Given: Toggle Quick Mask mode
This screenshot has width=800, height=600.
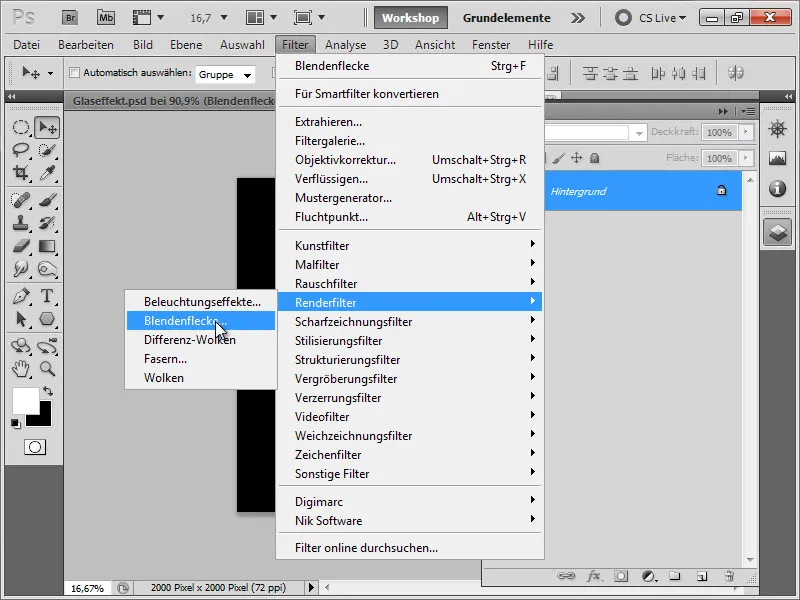Looking at the screenshot, I should pyautogui.click(x=35, y=447).
